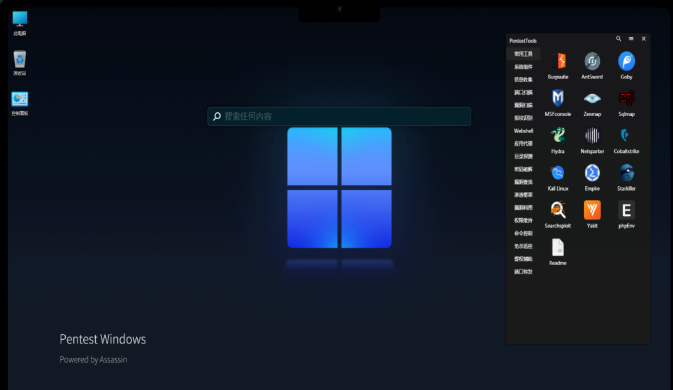Screen dimensions: 673x390
Task: Click the magnifier in desktop search bar
Action: click(217, 116)
